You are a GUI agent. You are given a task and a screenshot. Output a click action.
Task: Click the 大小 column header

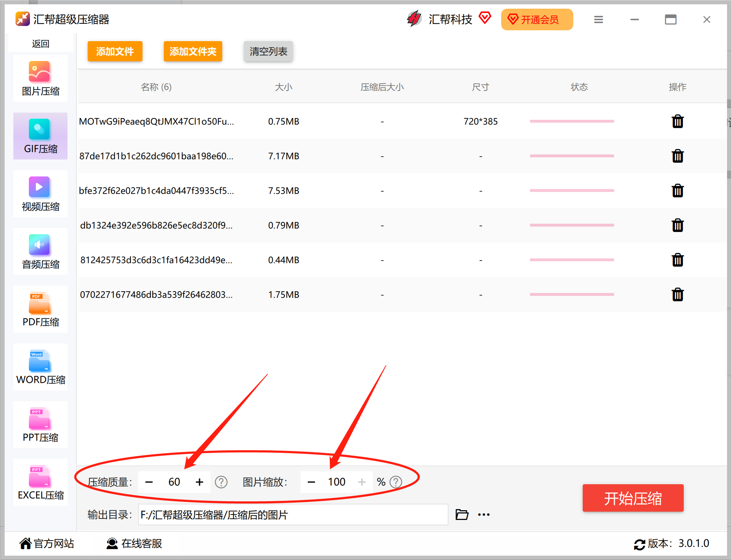pyautogui.click(x=284, y=87)
